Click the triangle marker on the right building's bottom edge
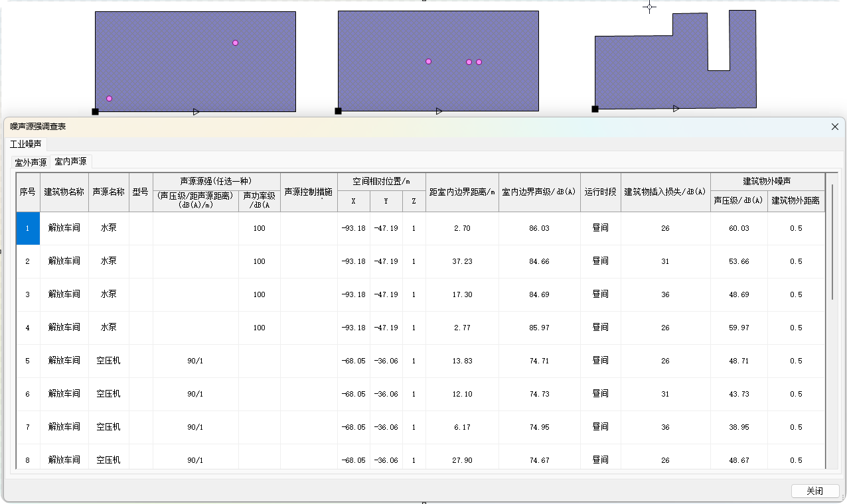 point(676,109)
